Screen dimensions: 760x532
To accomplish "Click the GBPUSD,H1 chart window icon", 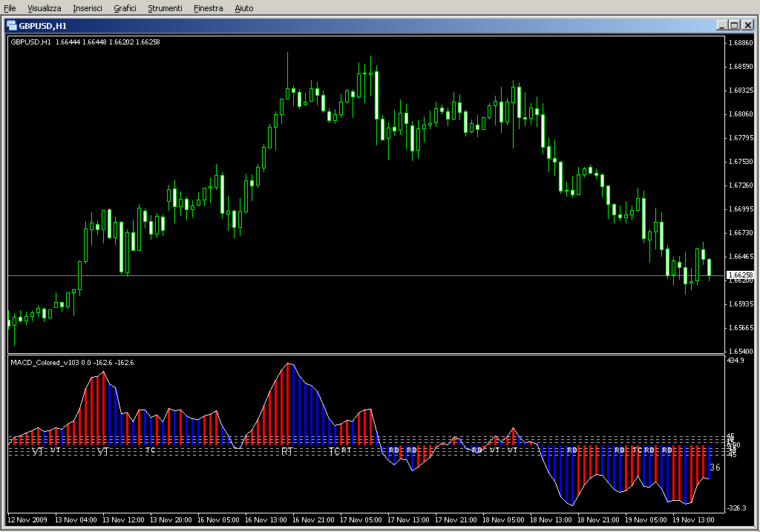I will [x=12, y=26].
